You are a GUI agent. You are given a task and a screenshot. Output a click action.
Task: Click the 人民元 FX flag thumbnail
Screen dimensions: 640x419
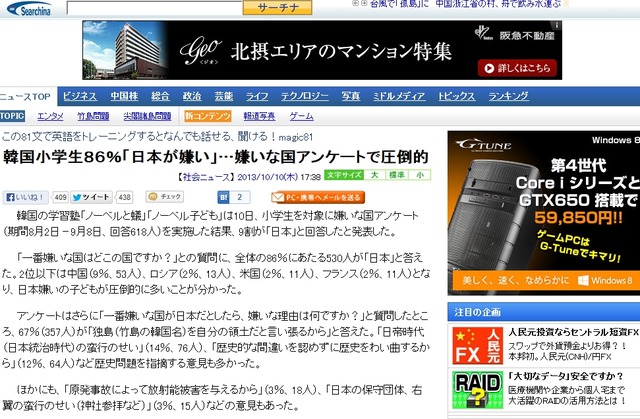[x=477, y=346]
